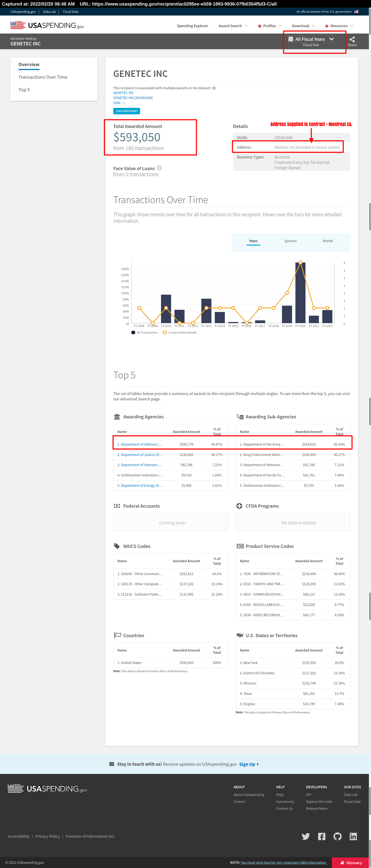Click the info icon next to multiple parents text
This screenshot has width=371, height=868.
(214, 88)
